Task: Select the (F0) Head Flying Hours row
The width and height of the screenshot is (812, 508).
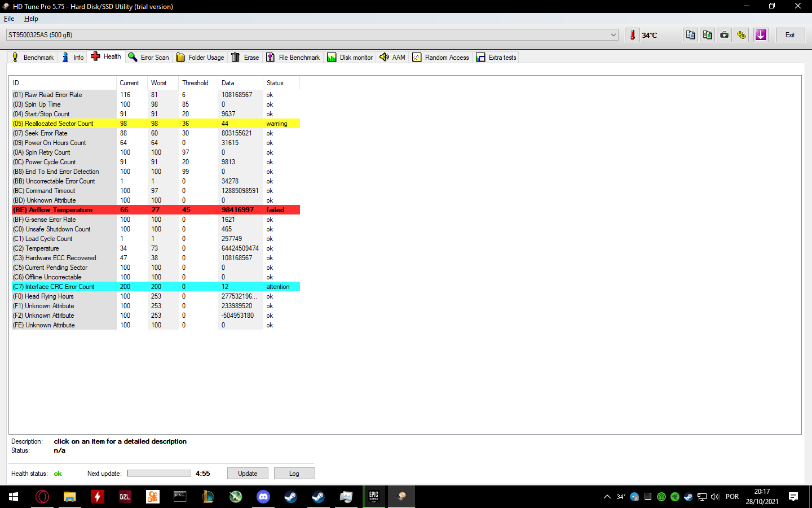Action: [x=156, y=296]
